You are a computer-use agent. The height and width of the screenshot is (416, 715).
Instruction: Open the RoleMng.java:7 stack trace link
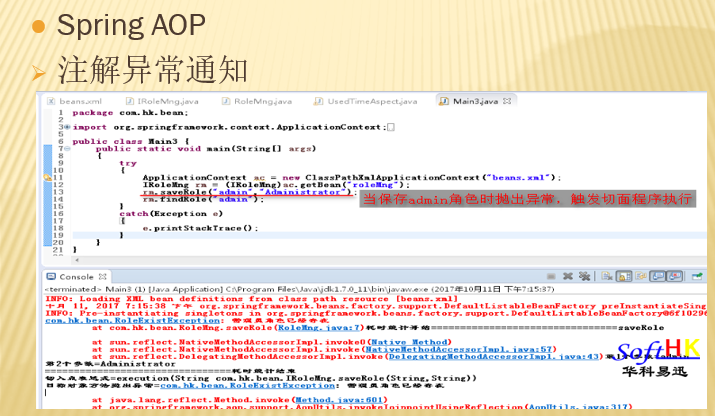[319, 328]
